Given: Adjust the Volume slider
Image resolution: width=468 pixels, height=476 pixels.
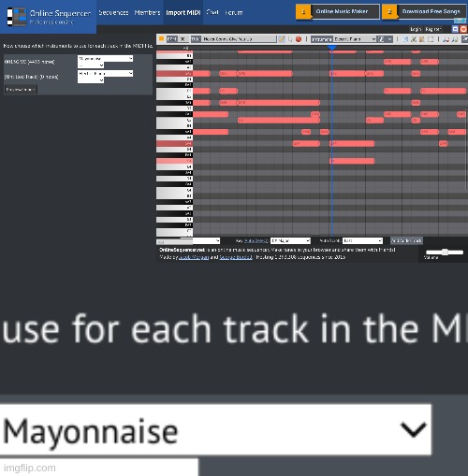Looking at the screenshot, I should [445, 252].
